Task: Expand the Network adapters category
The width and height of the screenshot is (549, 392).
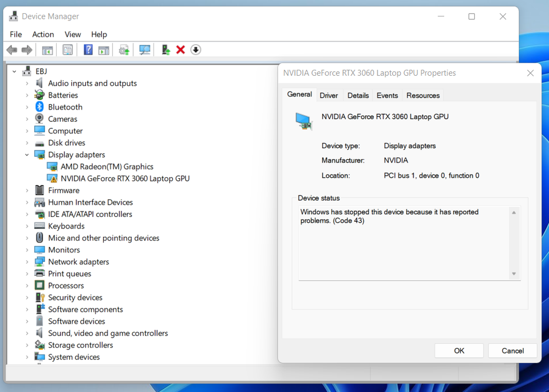Action: coord(26,261)
